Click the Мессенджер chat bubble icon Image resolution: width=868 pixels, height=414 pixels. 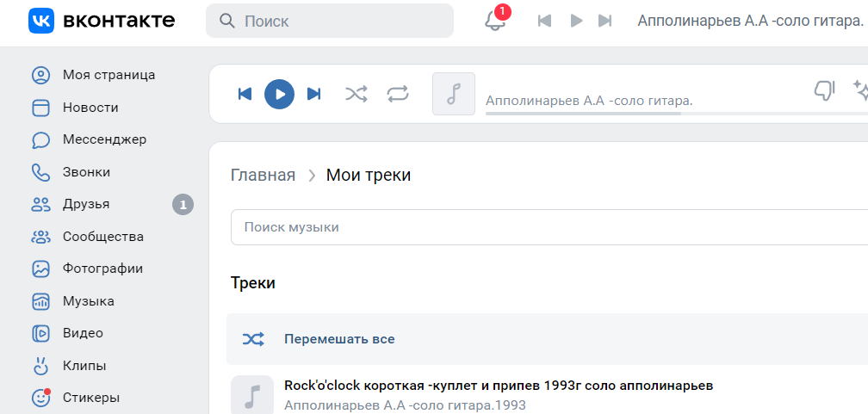(x=41, y=139)
